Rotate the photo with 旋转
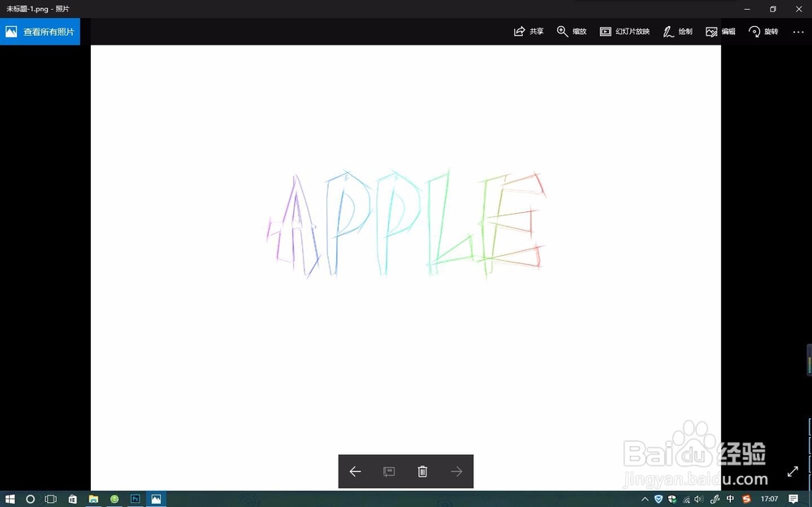The image size is (812, 507). coord(763,32)
